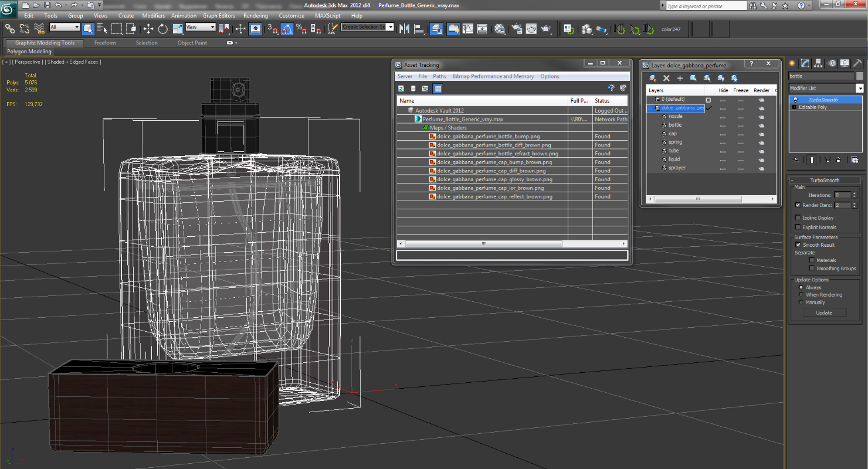Select the Select and Link tool
The width and height of the screenshot is (868, 469).
pos(9,28)
